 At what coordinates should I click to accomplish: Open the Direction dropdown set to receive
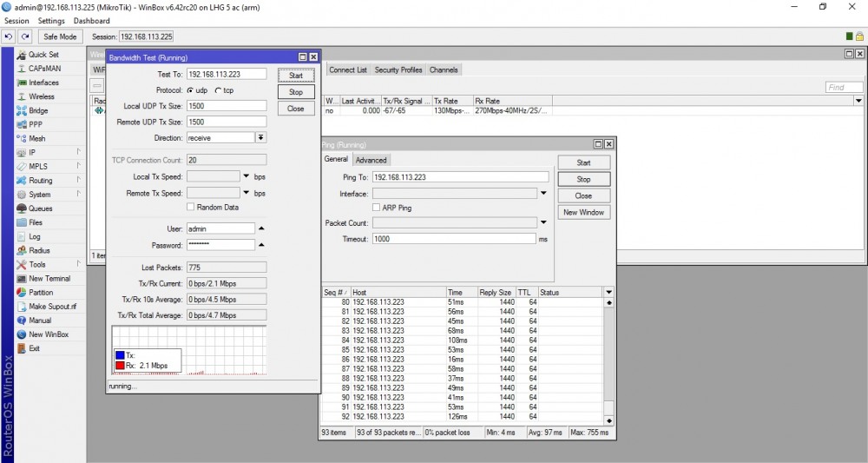[260, 138]
